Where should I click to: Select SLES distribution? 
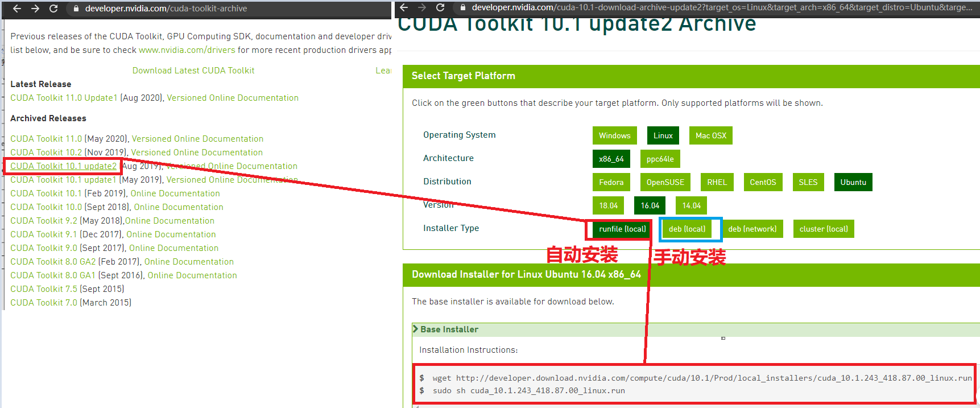click(x=808, y=182)
